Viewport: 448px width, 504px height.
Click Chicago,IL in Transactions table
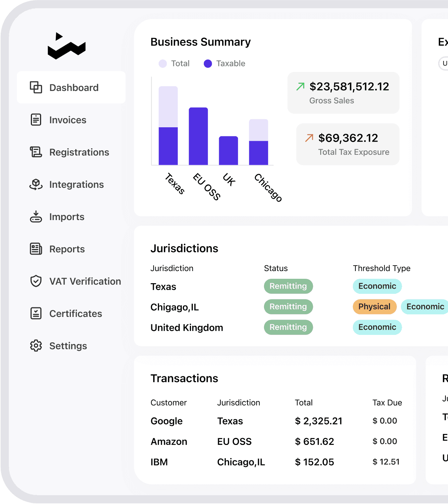click(x=241, y=462)
